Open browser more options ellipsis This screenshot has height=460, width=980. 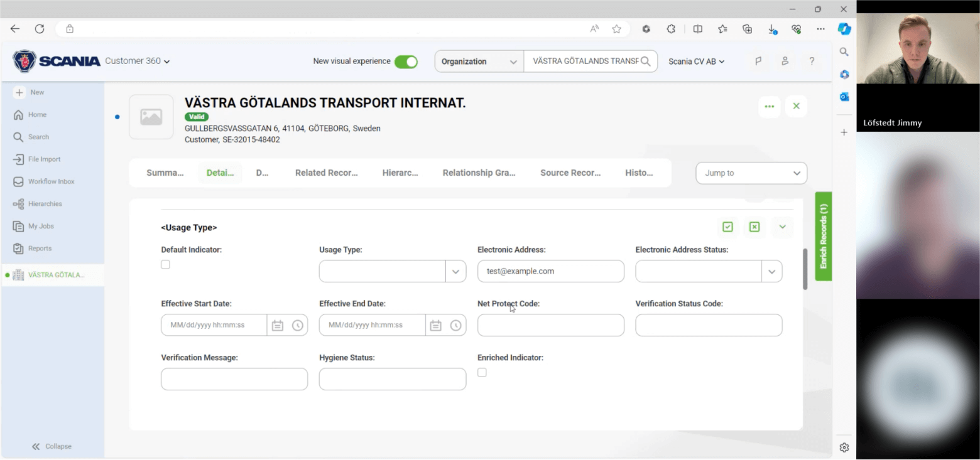coord(820,29)
